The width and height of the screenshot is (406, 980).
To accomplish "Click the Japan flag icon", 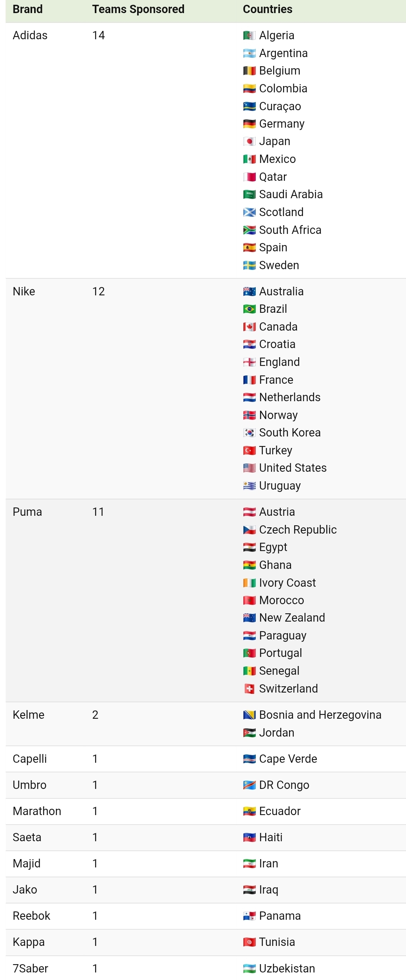I will coord(249,142).
